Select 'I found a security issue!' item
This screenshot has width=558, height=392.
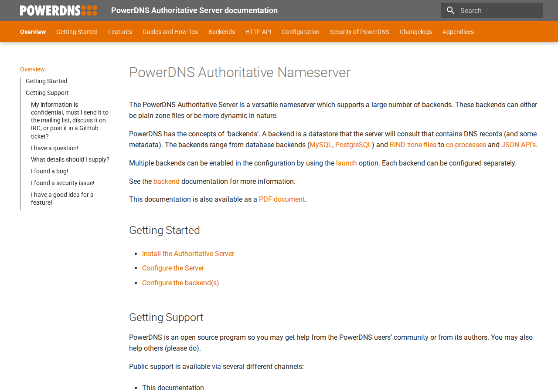[63, 183]
